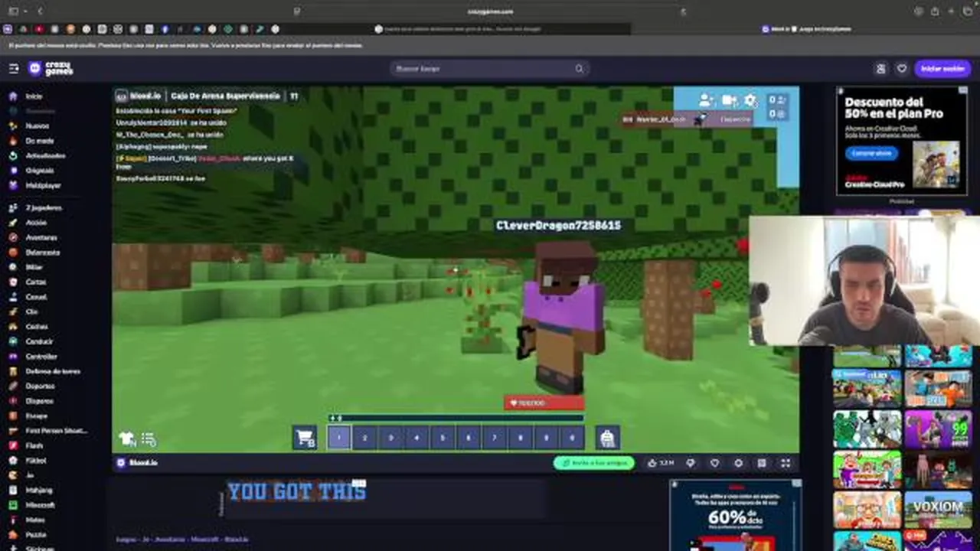
Task: Click the CrazyGames logo
Action: coord(51,69)
